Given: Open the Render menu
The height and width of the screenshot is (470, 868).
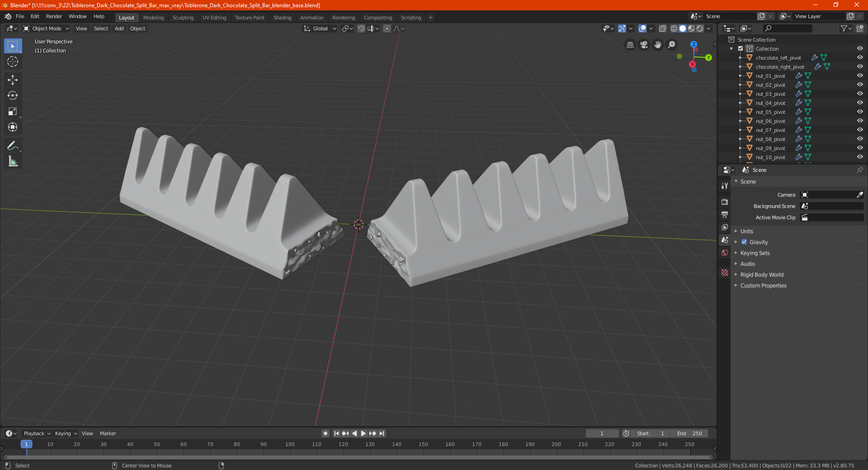Looking at the screenshot, I should pyautogui.click(x=54, y=16).
